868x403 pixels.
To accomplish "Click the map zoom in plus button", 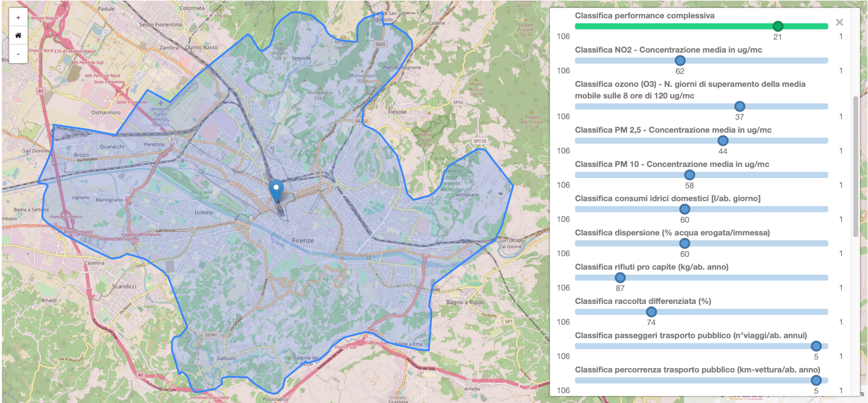I will 18,18.
